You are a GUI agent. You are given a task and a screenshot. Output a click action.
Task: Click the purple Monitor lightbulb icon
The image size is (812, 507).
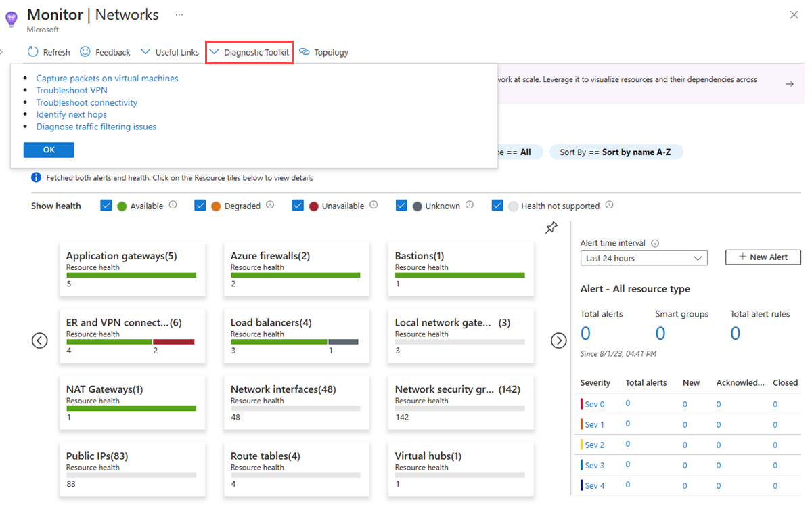[11, 18]
